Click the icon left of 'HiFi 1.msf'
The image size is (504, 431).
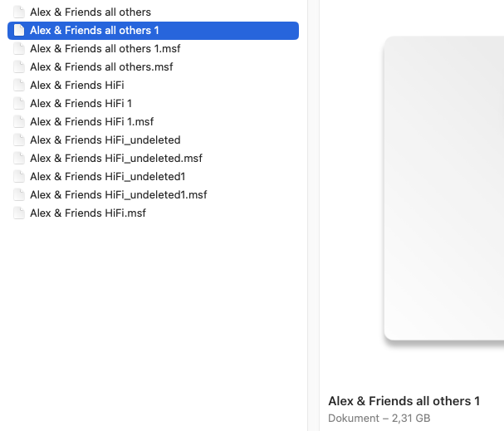[x=19, y=122]
